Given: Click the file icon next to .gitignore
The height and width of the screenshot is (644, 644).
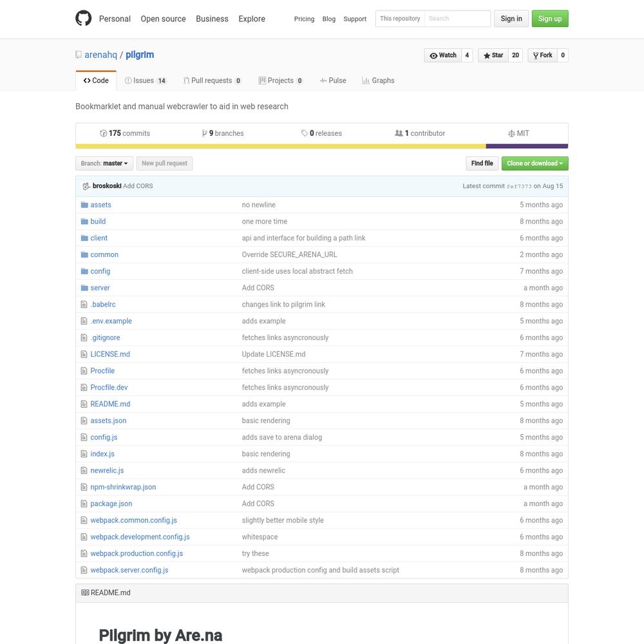Looking at the screenshot, I should coord(84,337).
